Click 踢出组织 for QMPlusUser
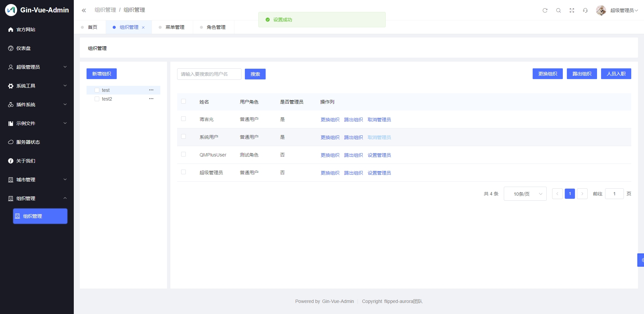This screenshot has height=314, width=644. tap(354, 155)
